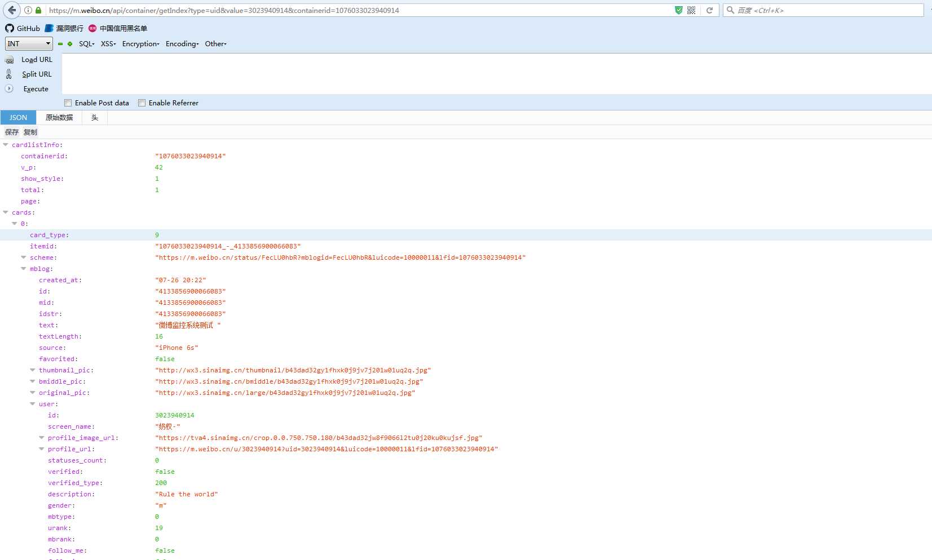Reload the page with the refresh icon
This screenshot has height=560, width=932.
pos(710,10)
